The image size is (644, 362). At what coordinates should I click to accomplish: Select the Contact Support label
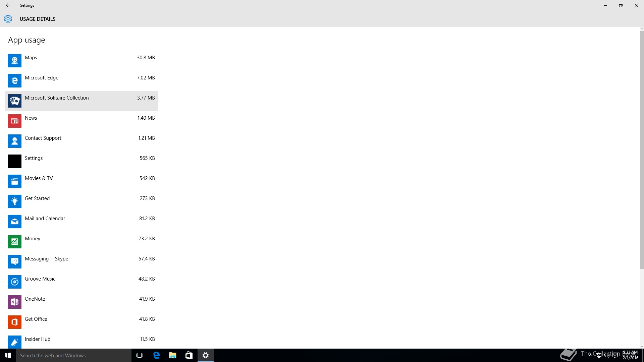tap(43, 138)
